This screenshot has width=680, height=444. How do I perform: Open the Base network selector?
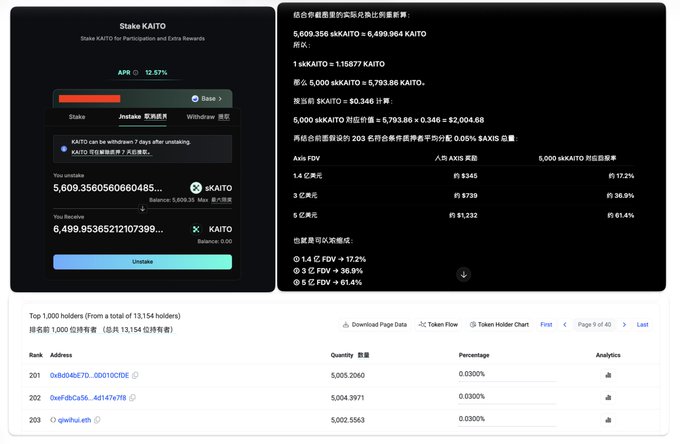[x=207, y=99]
